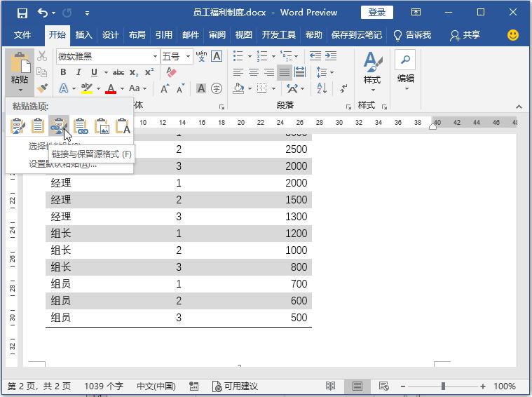Open the 编辑 editing dropdown
Viewport: 532px width, 397px height.
(406, 72)
